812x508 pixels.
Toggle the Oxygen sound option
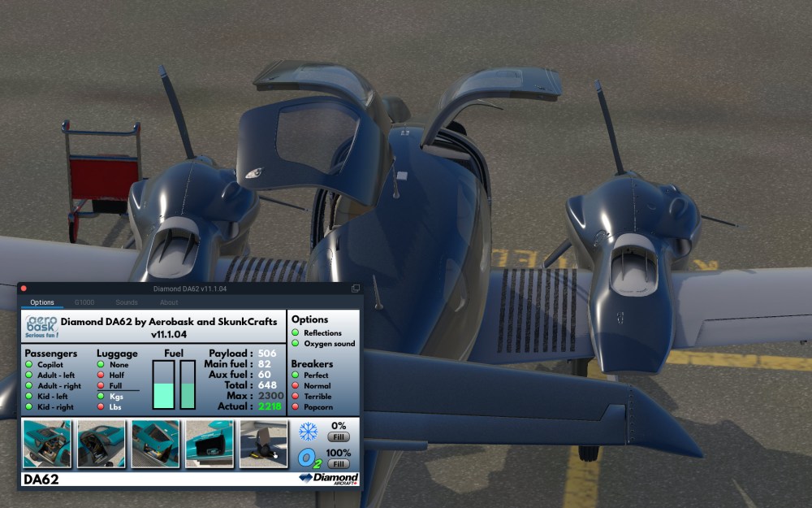(x=296, y=344)
